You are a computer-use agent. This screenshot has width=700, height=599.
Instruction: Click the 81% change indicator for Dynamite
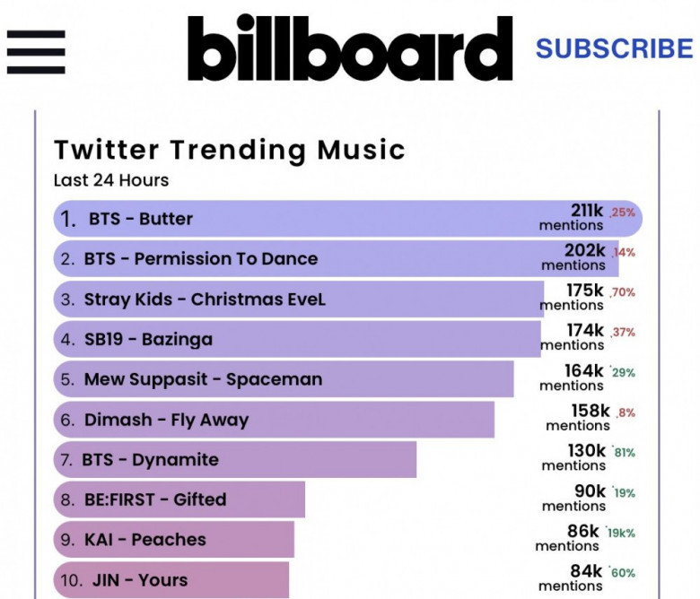coord(623,453)
